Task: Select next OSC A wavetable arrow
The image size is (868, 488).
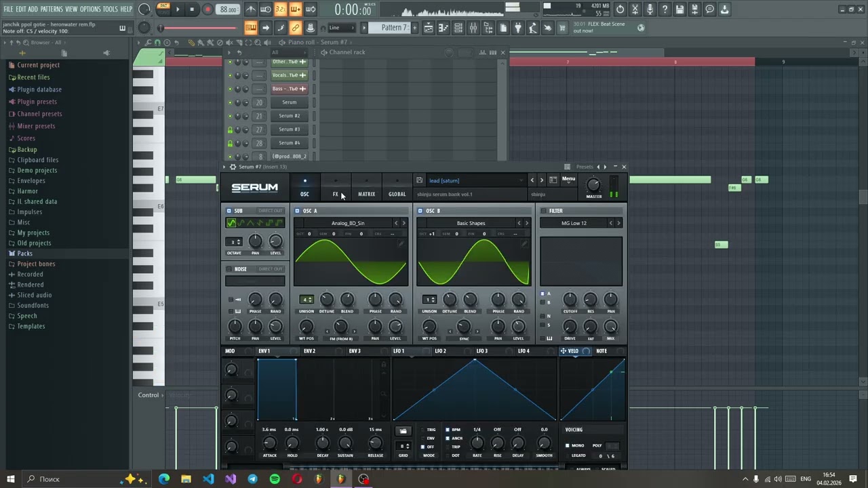Action: pyautogui.click(x=404, y=223)
